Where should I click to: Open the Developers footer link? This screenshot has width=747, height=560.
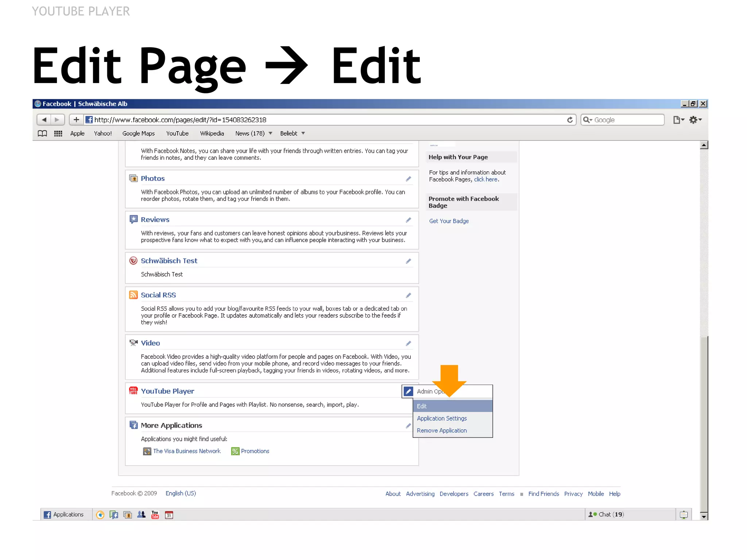coord(454,494)
